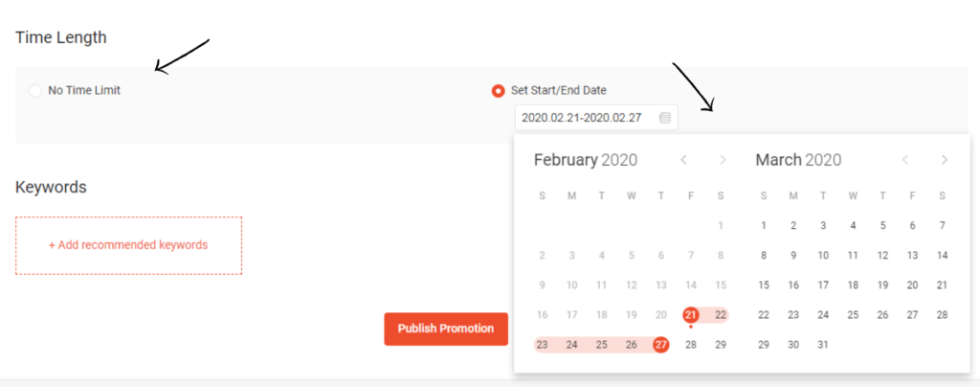The height and width of the screenshot is (387, 980).
Task: Click the calendar icon in date field
Action: (x=665, y=118)
